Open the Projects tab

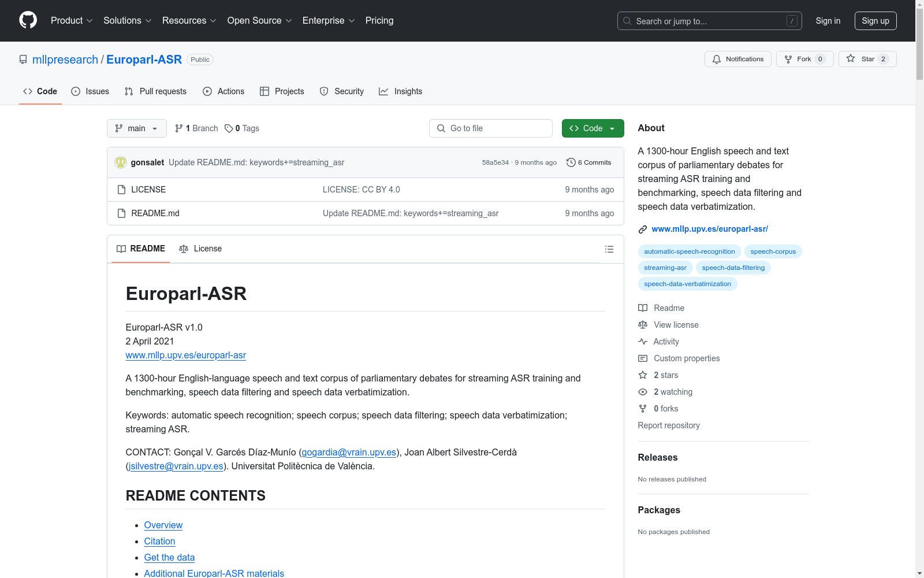click(282, 91)
